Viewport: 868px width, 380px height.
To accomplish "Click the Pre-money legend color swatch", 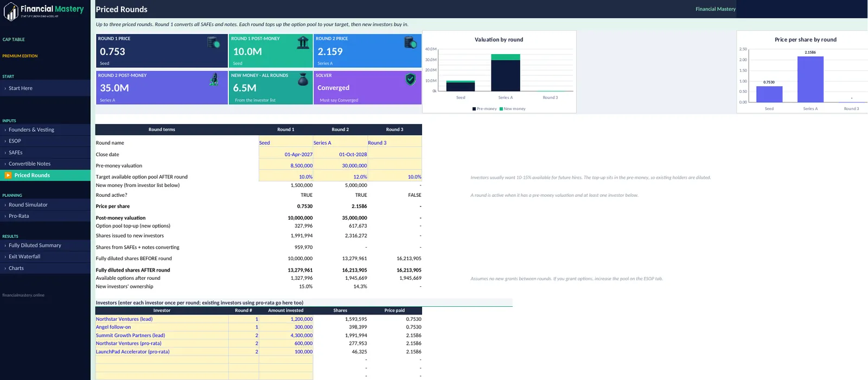I will point(474,109).
